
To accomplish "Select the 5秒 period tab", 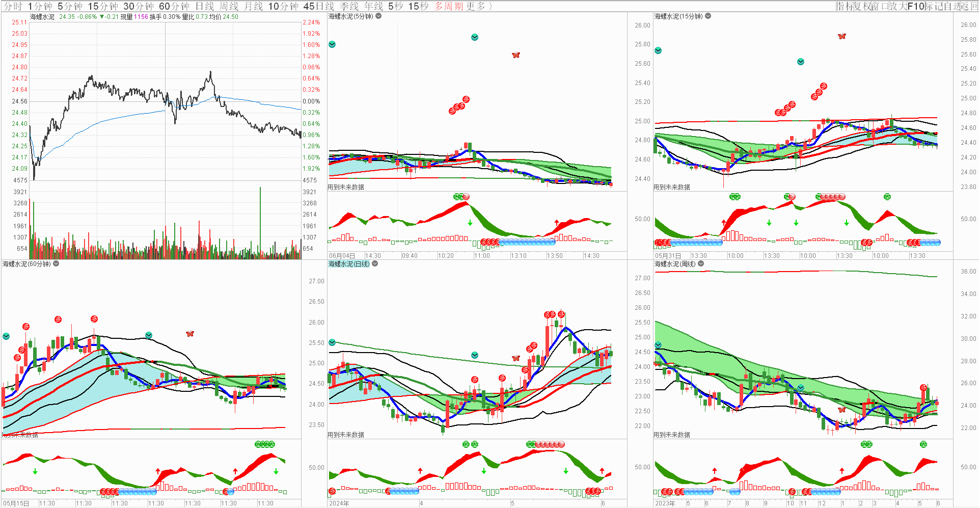I will click(396, 6).
